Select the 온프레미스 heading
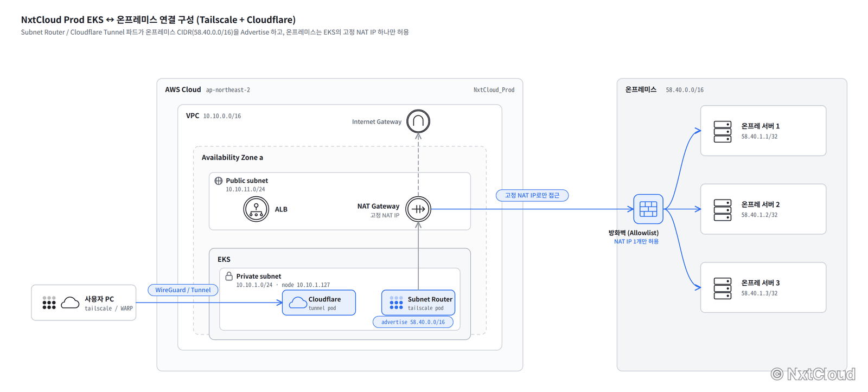 (x=641, y=89)
